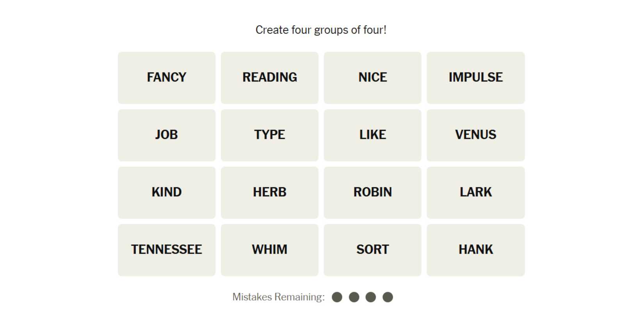
Task: Pick the HANK tile
Action: pyautogui.click(x=476, y=250)
